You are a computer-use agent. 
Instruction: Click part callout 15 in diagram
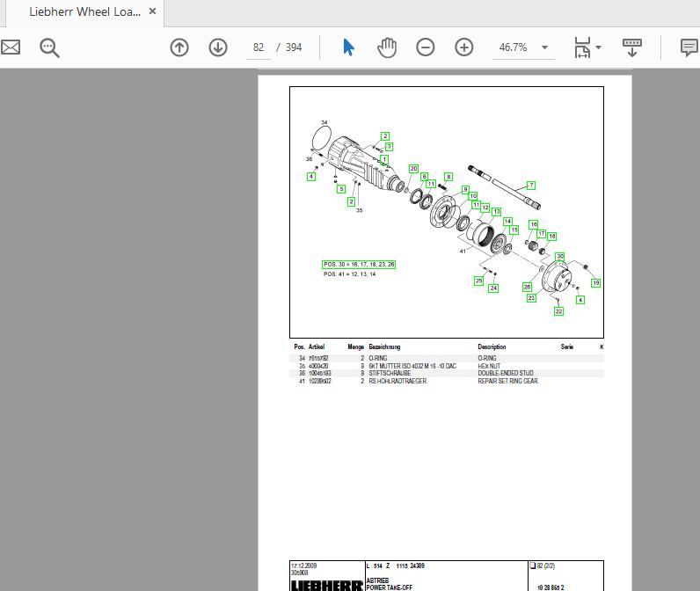point(514,230)
